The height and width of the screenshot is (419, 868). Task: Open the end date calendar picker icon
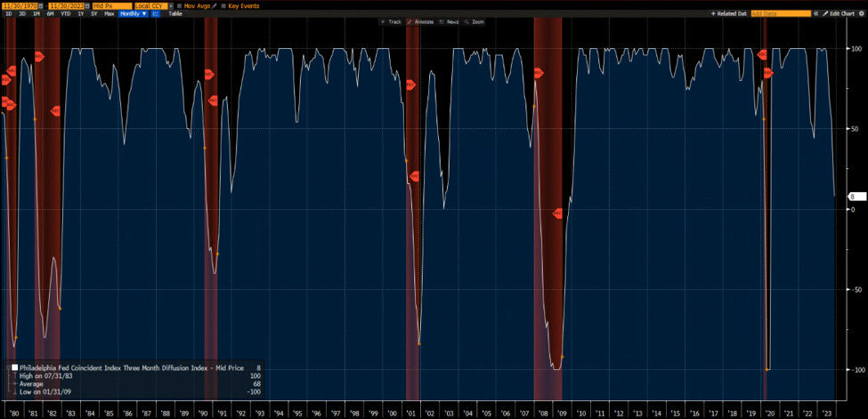(87, 6)
